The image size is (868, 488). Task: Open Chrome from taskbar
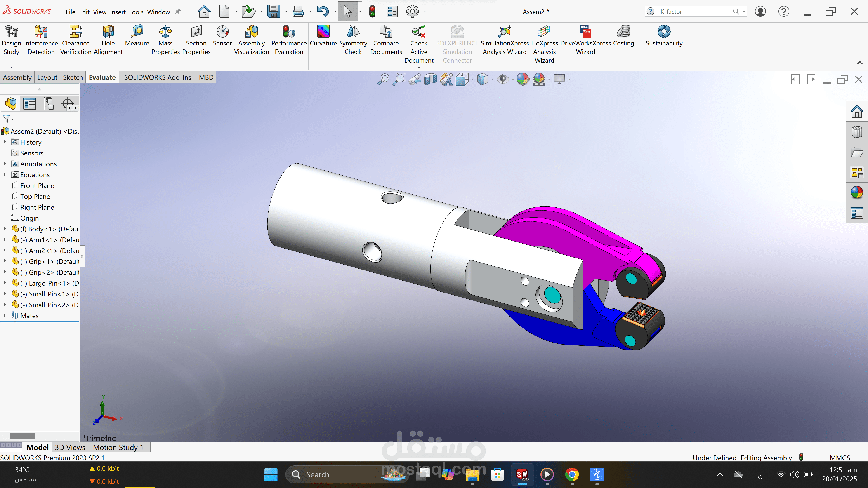click(572, 474)
